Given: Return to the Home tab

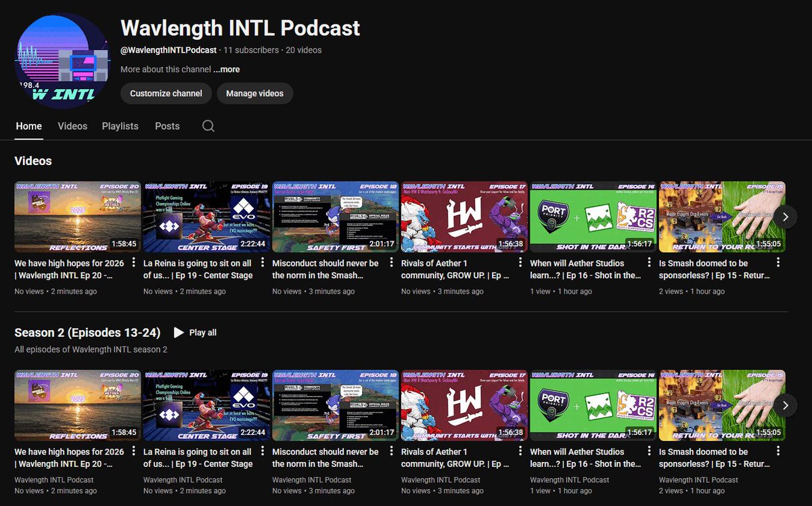Looking at the screenshot, I should click(28, 126).
